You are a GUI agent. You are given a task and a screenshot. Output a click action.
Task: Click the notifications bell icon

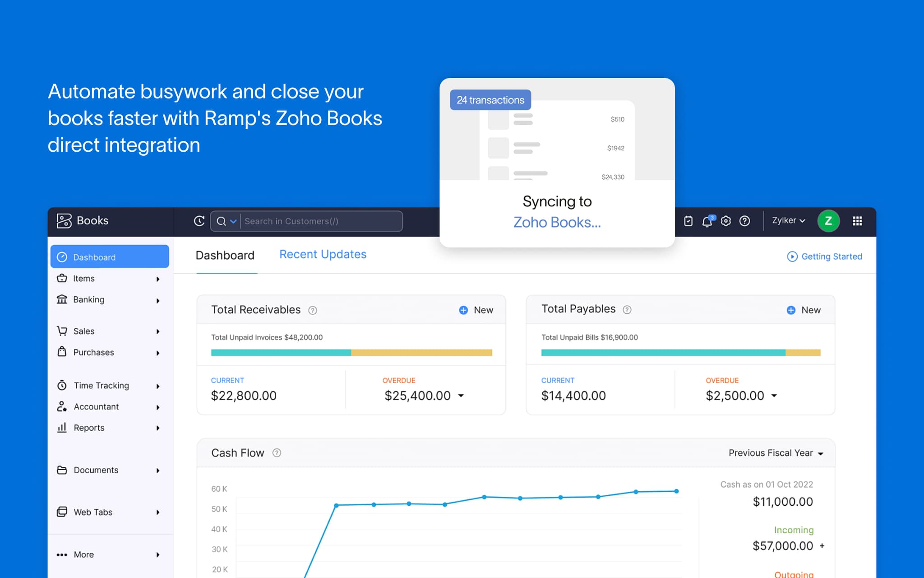707,221
